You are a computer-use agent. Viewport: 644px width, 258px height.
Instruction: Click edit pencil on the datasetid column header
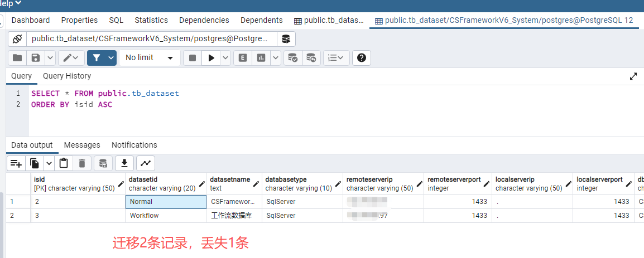point(201,184)
